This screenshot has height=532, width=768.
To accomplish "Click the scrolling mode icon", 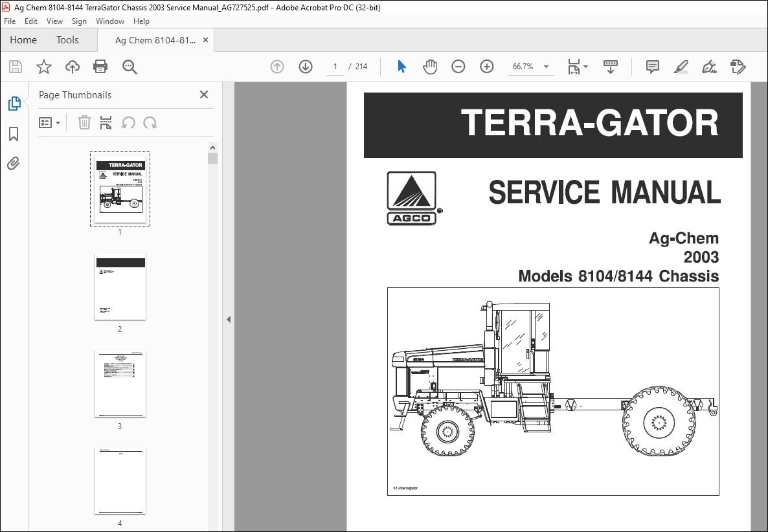I will click(610, 67).
